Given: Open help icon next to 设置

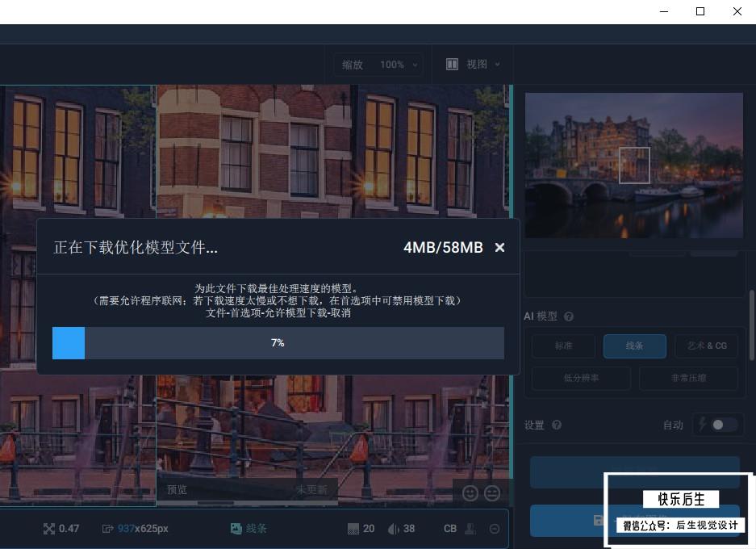Looking at the screenshot, I should point(557,425).
